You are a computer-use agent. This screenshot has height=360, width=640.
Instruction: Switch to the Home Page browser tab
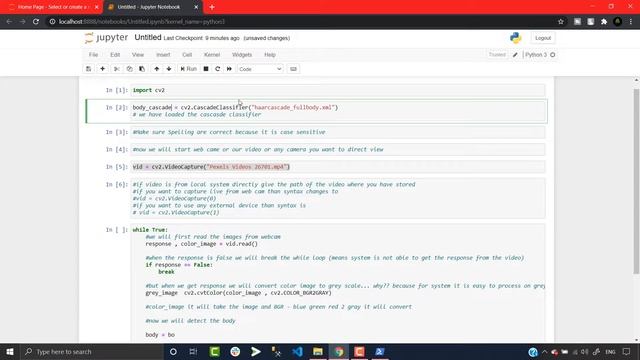click(x=52, y=7)
